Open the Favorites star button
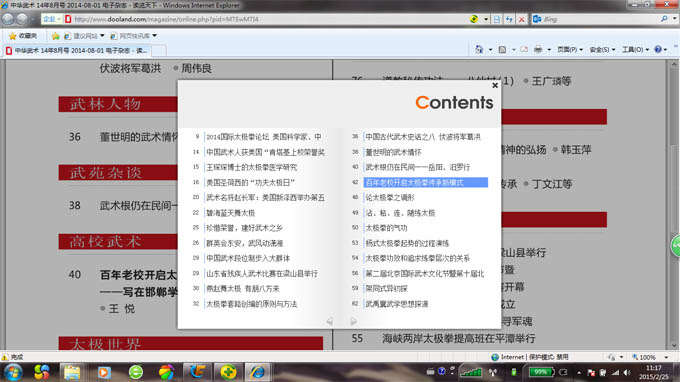Viewport: 680px width, 382px height. click(x=23, y=36)
